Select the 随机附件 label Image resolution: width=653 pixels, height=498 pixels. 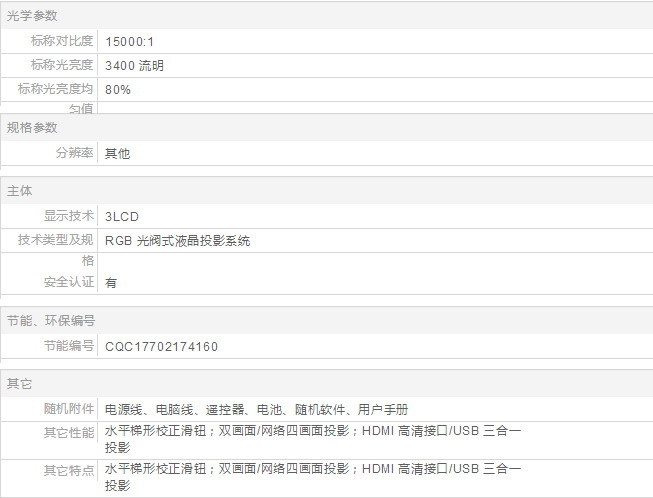click(x=69, y=408)
